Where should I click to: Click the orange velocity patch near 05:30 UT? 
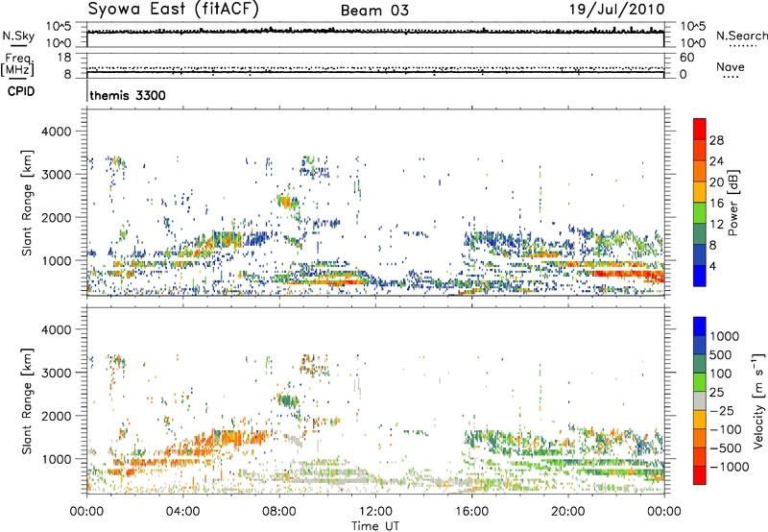click(227, 436)
